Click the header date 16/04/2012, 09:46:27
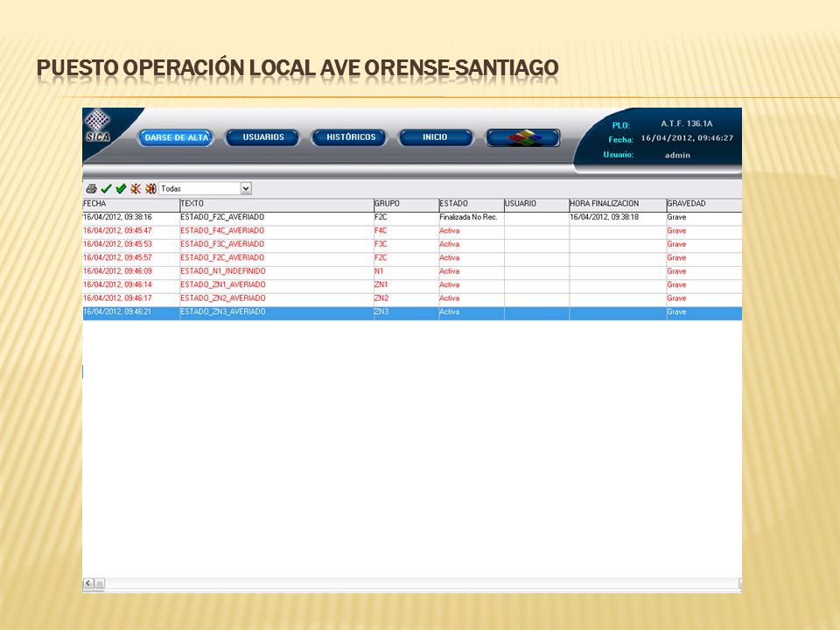 (x=688, y=138)
